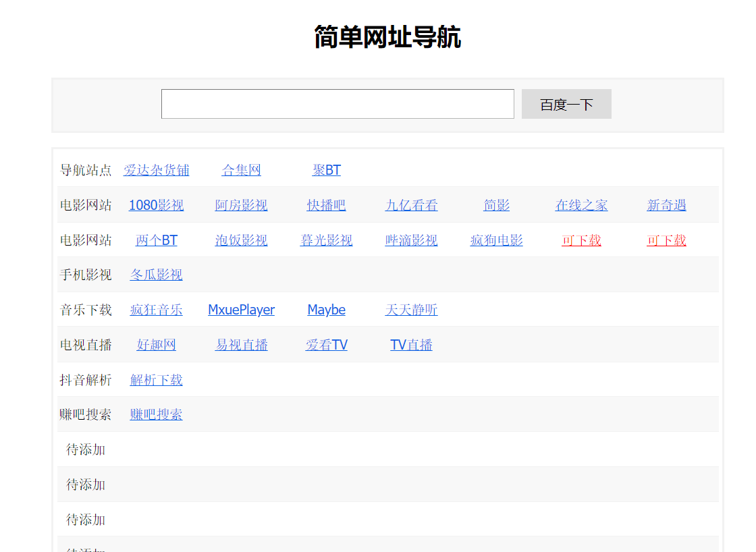Click the 九亿看看 link
Viewport: 756px width, 552px height.
pyautogui.click(x=411, y=204)
